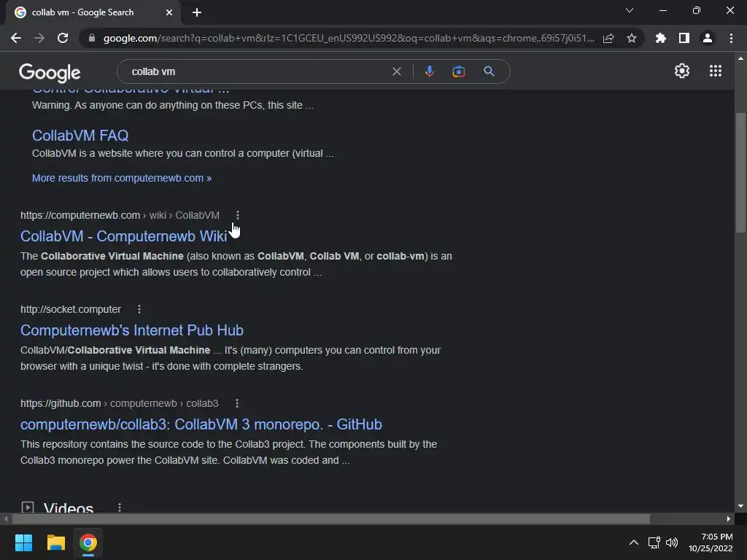
Task: Click the scrollbar down arrow
Action: (x=740, y=506)
